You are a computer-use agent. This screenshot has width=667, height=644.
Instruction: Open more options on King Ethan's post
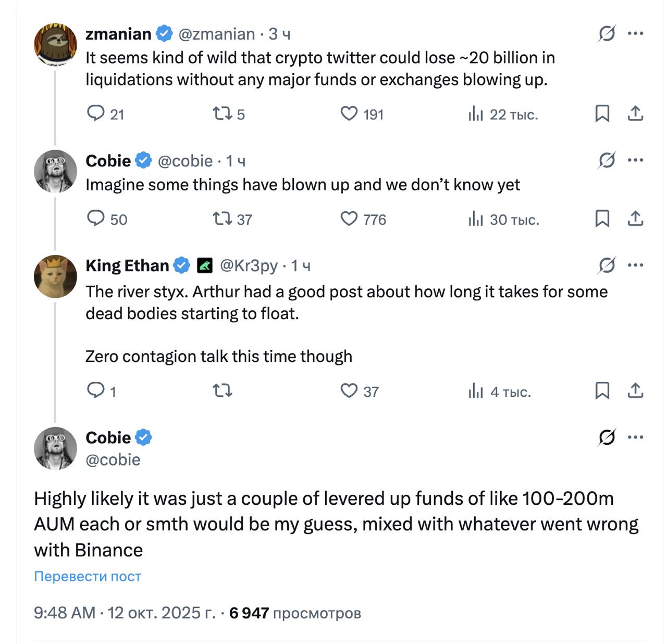[635, 265]
